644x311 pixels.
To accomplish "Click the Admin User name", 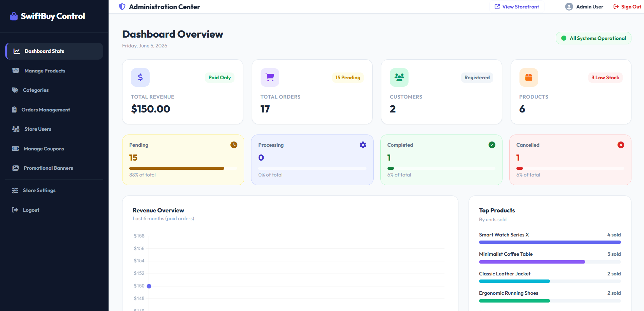I will click(590, 7).
